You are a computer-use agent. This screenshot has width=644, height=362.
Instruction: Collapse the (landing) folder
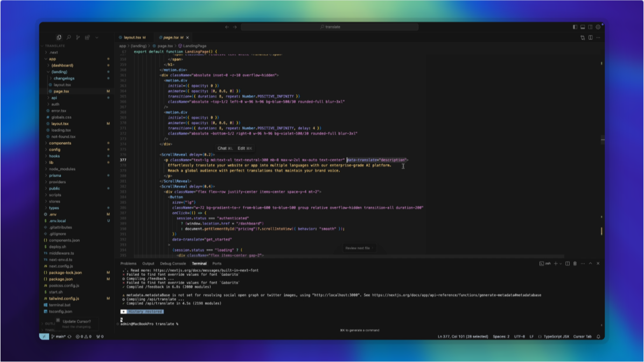[59, 72]
